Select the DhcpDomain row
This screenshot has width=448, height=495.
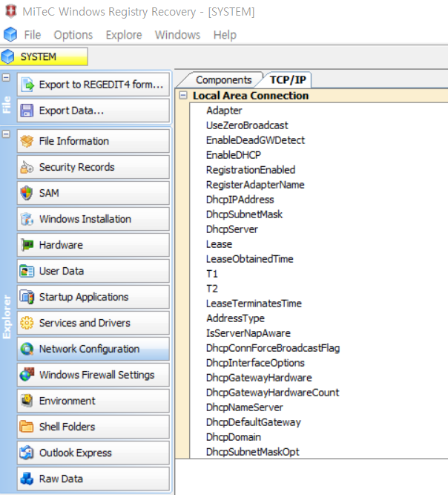tap(319, 437)
